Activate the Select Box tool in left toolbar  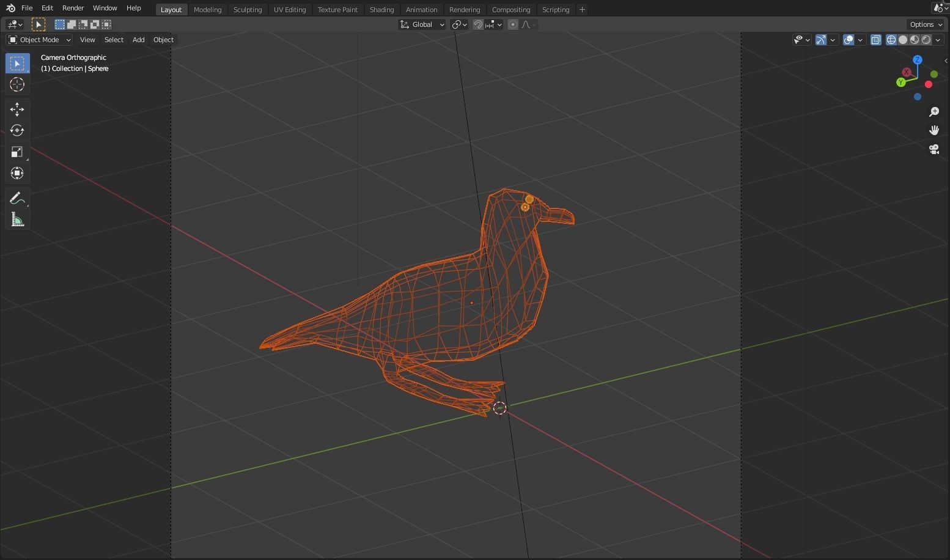[17, 64]
